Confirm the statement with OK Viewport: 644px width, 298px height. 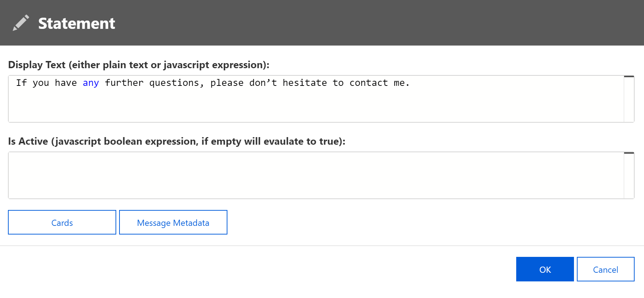coord(545,269)
